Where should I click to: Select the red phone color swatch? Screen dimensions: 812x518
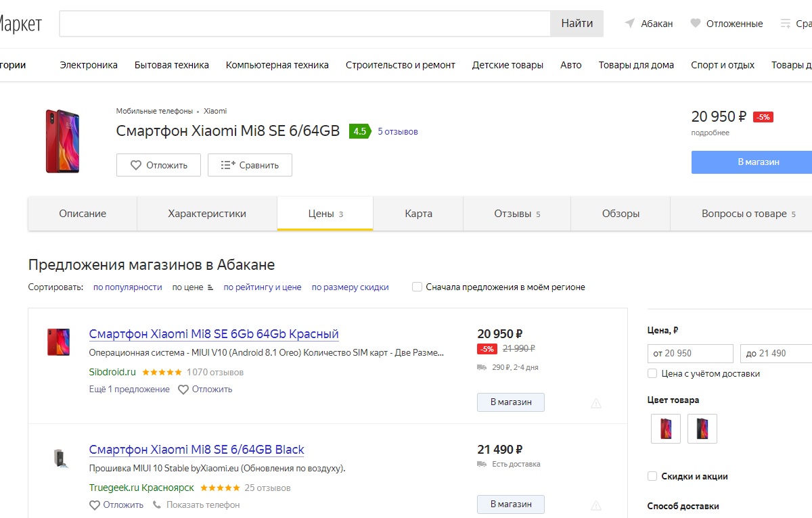(666, 428)
